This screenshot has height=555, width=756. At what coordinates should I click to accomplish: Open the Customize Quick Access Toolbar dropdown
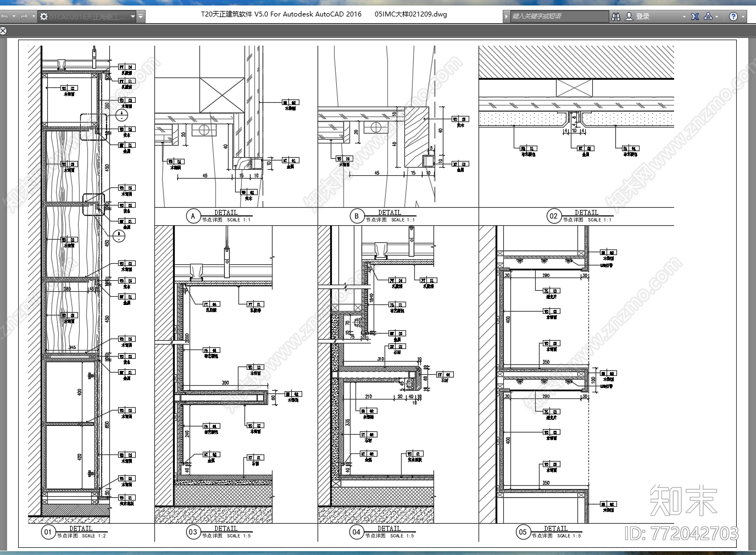pos(141,16)
